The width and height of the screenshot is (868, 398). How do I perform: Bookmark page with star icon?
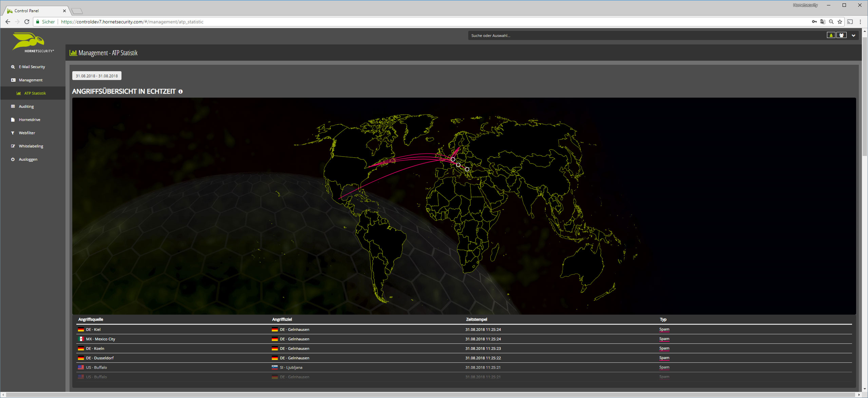[x=839, y=22]
